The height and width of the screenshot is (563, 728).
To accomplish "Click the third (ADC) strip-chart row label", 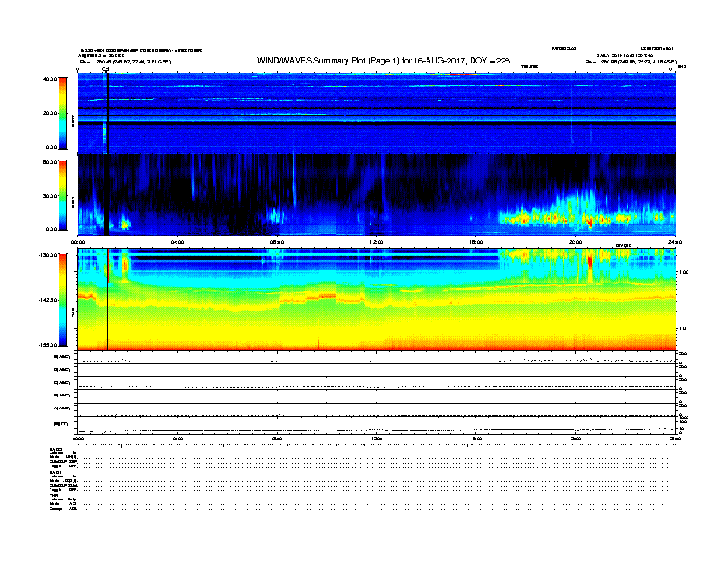I will pyautogui.click(x=63, y=383).
